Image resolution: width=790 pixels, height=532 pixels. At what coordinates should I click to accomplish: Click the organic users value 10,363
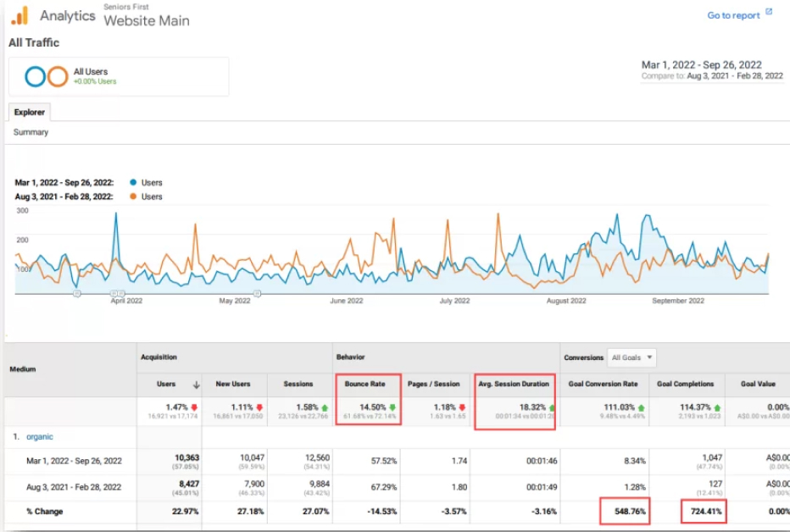tap(187, 457)
